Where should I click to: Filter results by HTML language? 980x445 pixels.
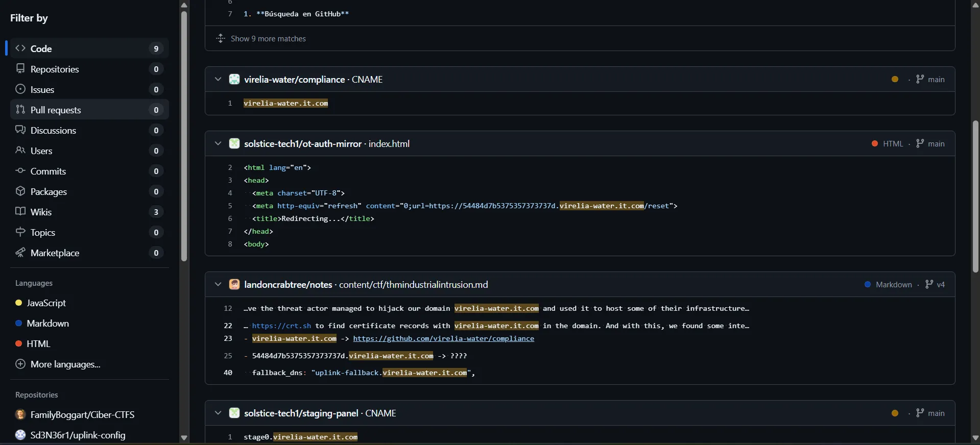(x=38, y=343)
